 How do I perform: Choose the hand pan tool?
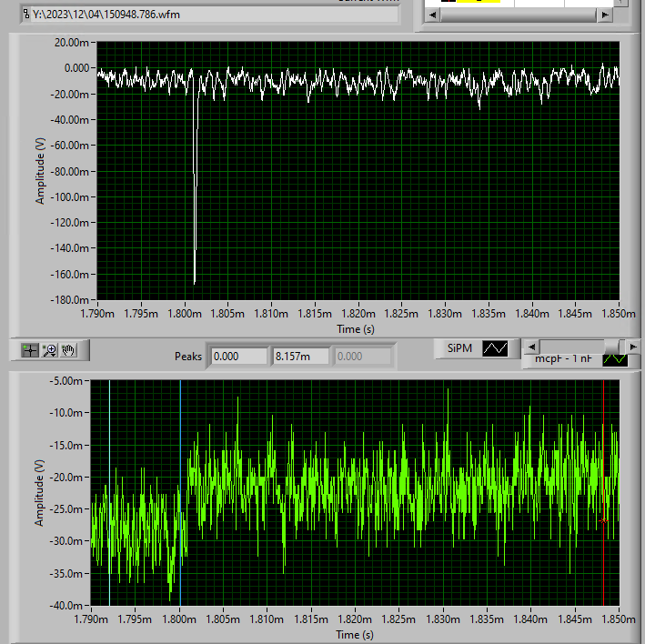68,350
